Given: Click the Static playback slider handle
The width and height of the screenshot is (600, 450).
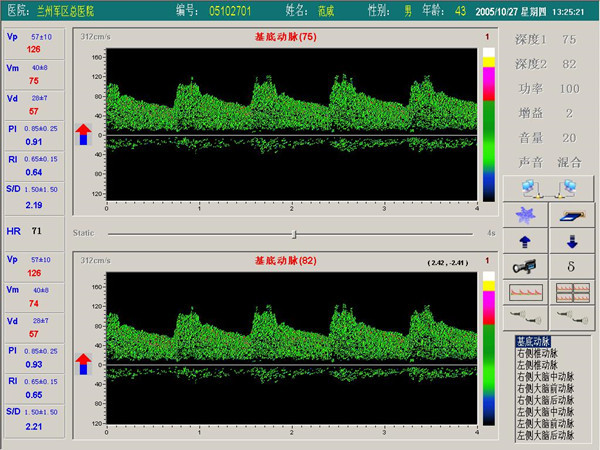Looking at the screenshot, I should click(294, 234).
